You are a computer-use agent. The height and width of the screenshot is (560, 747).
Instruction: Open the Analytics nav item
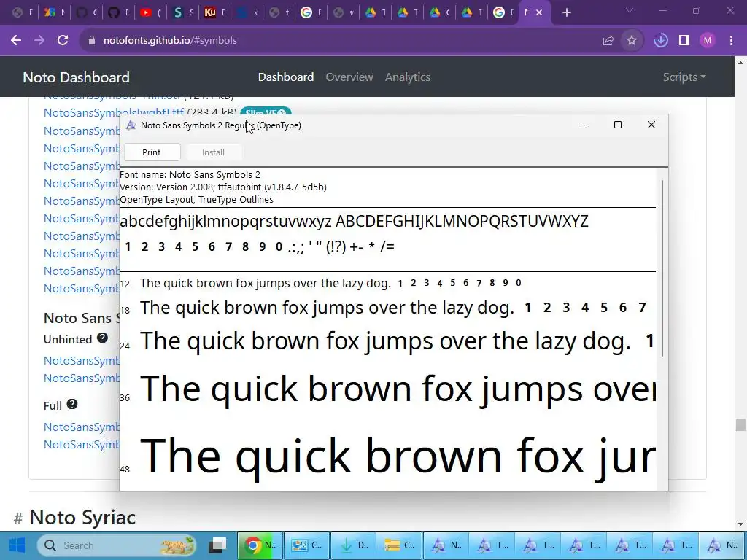pyautogui.click(x=408, y=77)
